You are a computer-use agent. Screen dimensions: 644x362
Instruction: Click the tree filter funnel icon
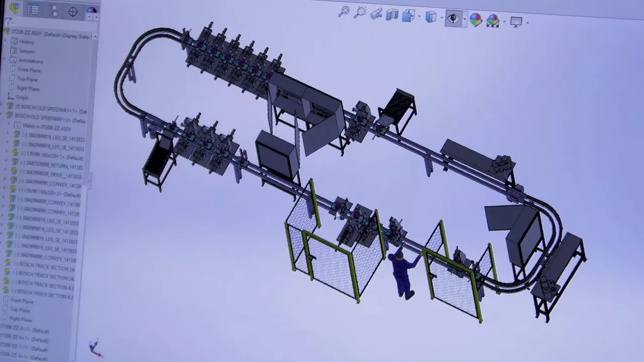click(8, 22)
